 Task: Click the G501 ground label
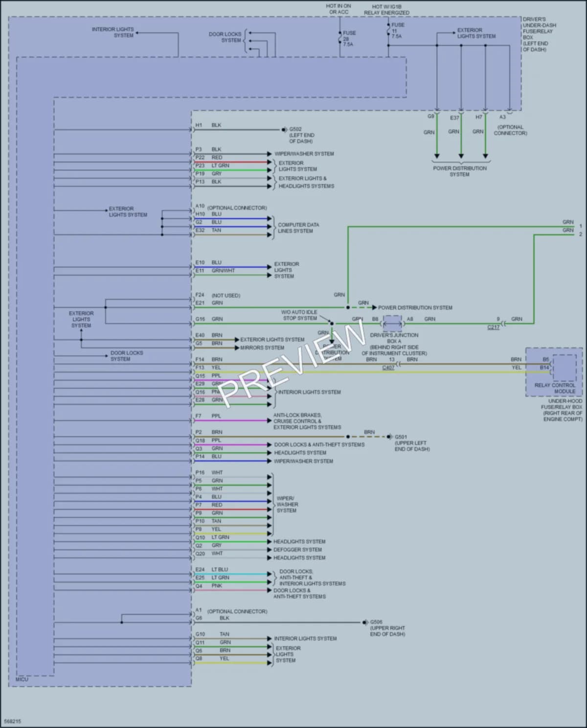(x=412, y=443)
